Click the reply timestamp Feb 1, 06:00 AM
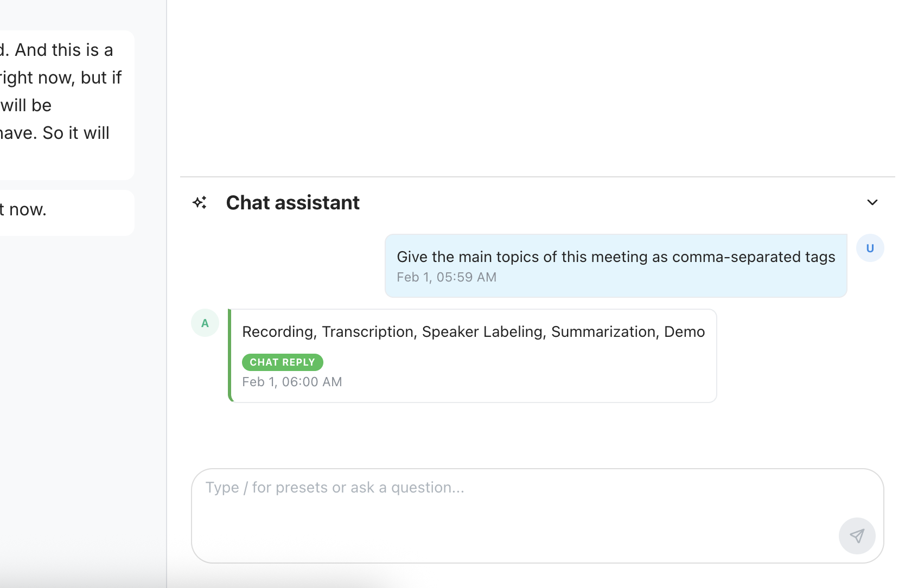The width and height of the screenshot is (905, 588). tap(292, 382)
